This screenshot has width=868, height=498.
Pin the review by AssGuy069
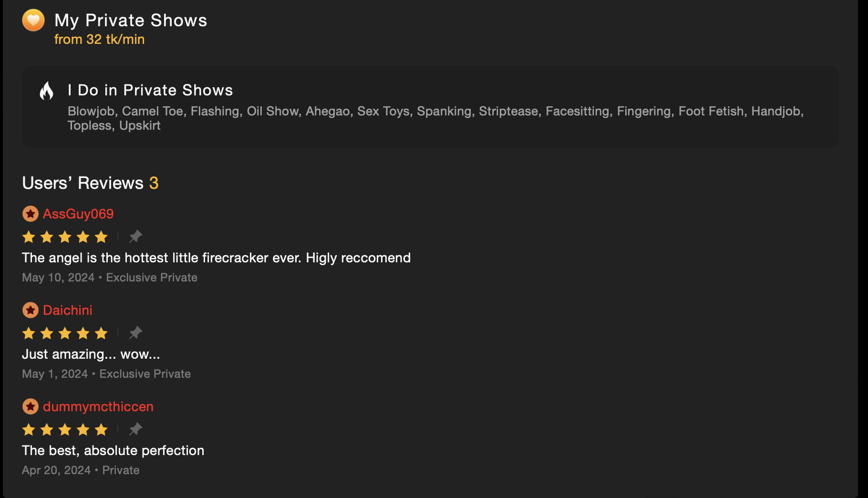pyautogui.click(x=135, y=237)
